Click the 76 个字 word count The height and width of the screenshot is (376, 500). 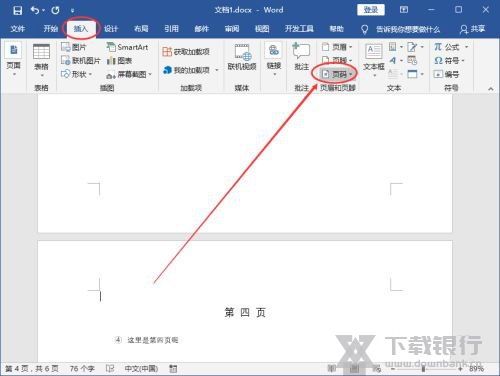tap(82, 369)
